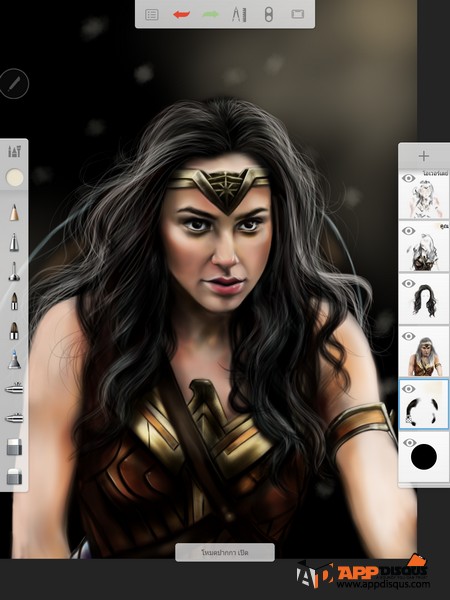Open the main menu list icon
This screenshot has width=450, height=600.
[x=152, y=15]
